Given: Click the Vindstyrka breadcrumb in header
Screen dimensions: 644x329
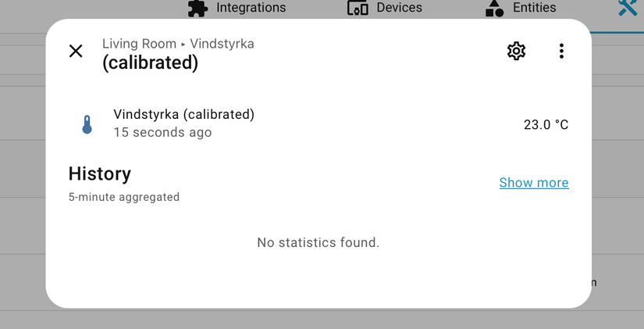Looking at the screenshot, I should tap(222, 44).
